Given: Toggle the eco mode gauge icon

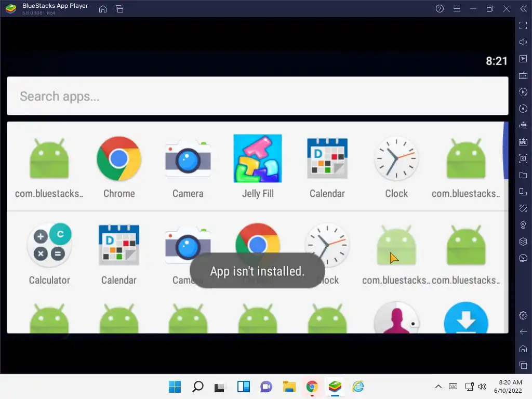Looking at the screenshot, I should click(523, 258).
